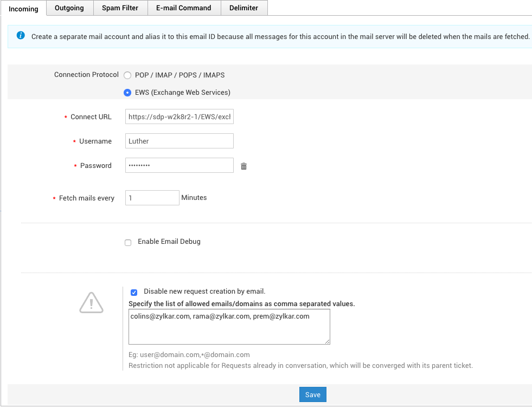
Task: Focus the Password input field
Action: click(x=179, y=165)
